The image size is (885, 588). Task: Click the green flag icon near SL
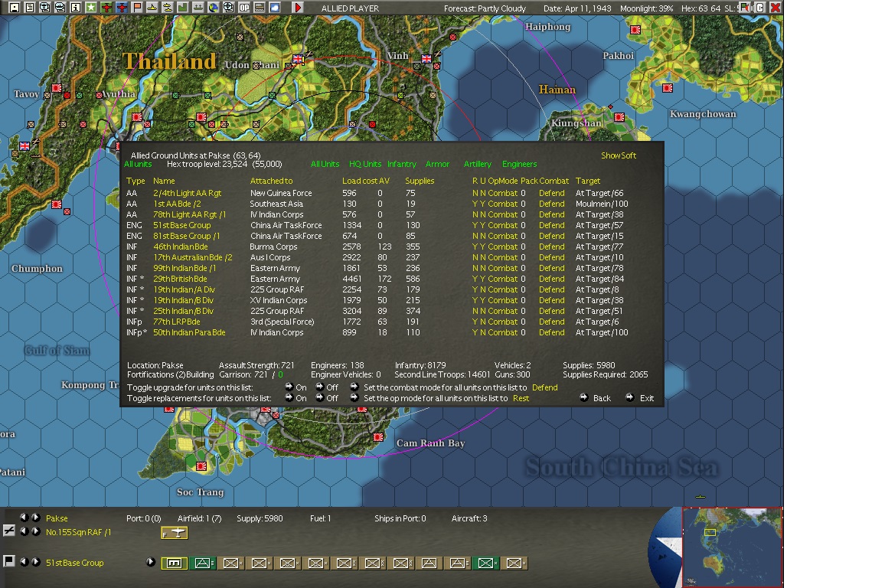point(746,8)
